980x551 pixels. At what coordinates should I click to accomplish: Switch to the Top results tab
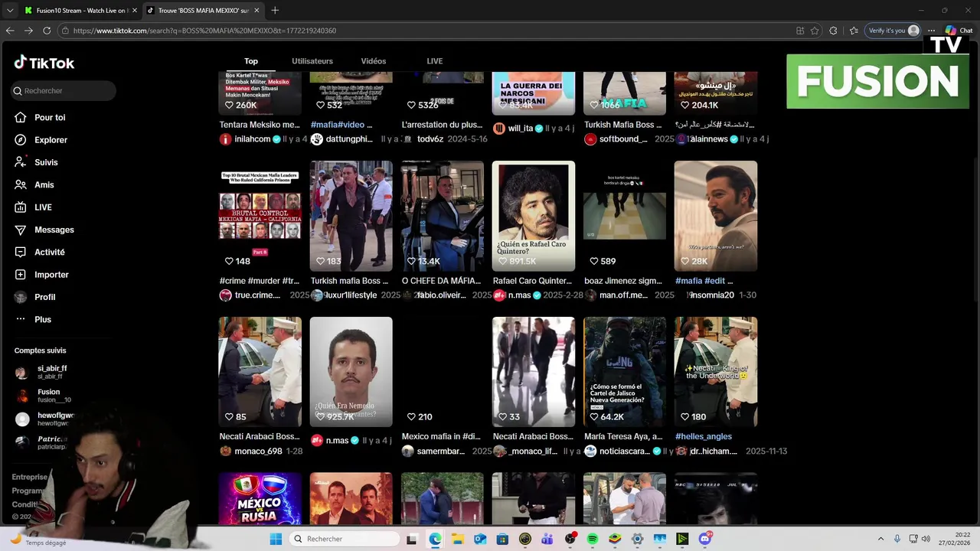[251, 61]
